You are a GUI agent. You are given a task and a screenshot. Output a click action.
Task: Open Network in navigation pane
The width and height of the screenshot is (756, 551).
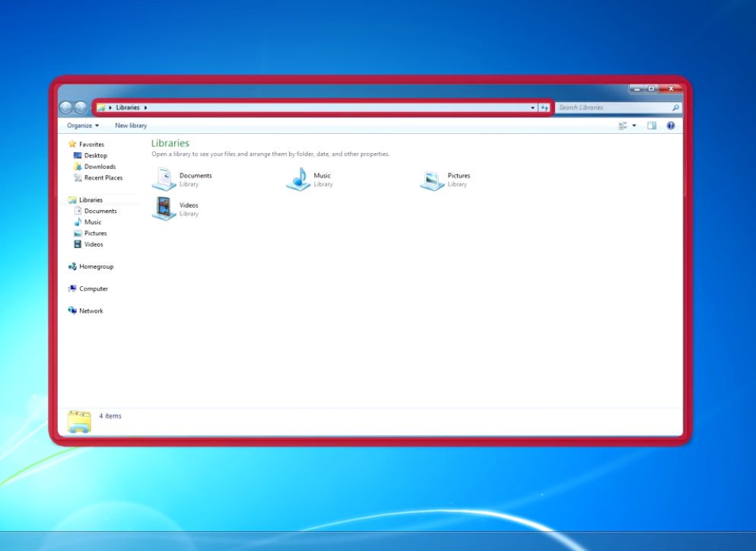point(91,311)
